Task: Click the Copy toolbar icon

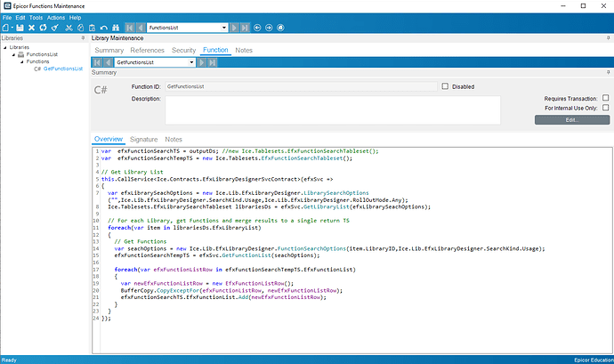Action: pyautogui.click(x=80, y=28)
